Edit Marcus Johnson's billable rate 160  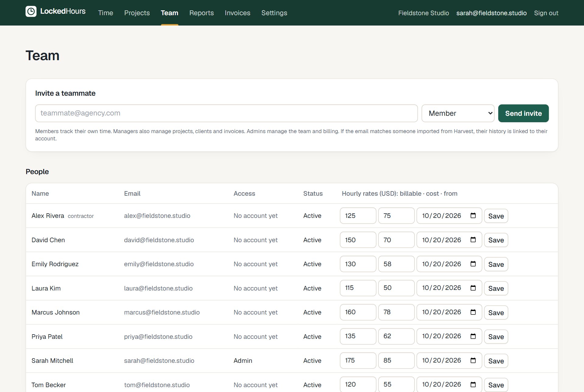358,312
